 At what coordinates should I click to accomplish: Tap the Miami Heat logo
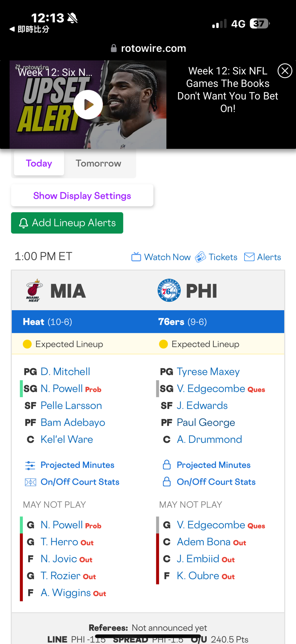coord(34,290)
